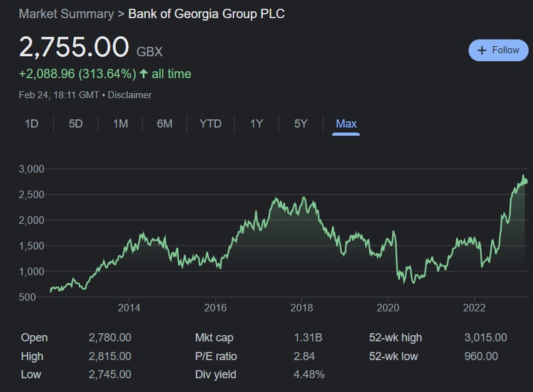Open the 1M price history view
Viewport: 533px width, 392px height.
[x=119, y=124]
